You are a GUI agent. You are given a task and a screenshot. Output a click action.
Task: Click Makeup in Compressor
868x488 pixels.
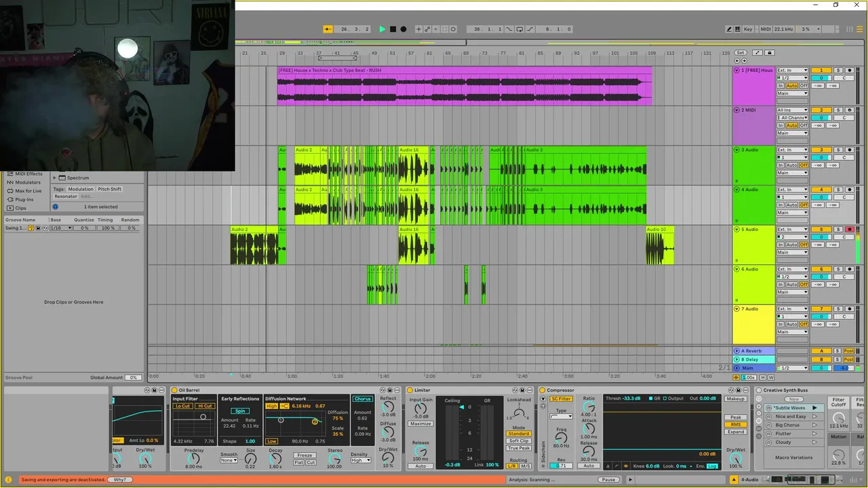736,399
